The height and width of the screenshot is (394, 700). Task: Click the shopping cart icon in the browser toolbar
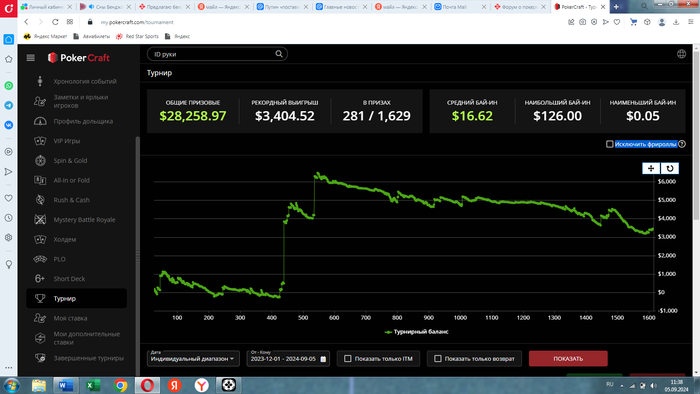coord(633,22)
